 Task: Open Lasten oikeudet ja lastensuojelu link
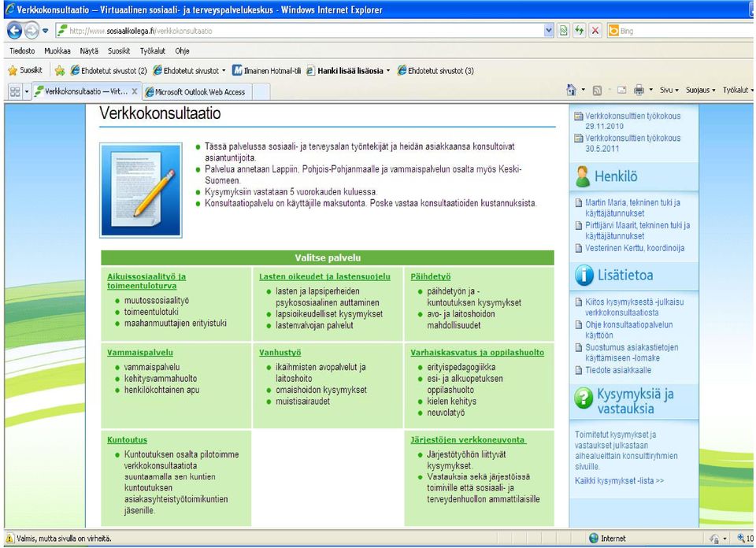(325, 276)
